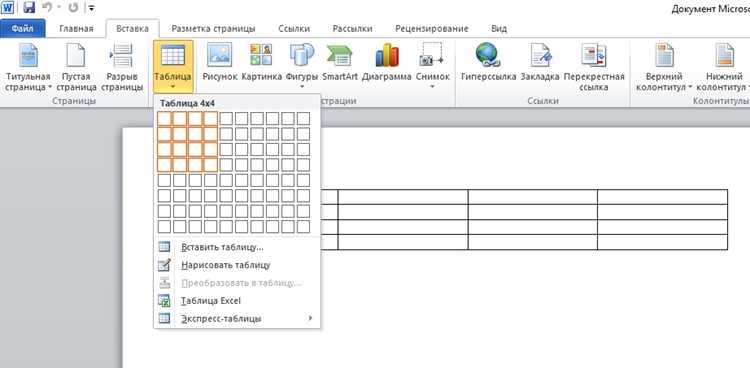Image resolution: width=750 pixels, height=368 pixels.
Task: Take a screenshot with Снимок
Action: pyautogui.click(x=432, y=67)
